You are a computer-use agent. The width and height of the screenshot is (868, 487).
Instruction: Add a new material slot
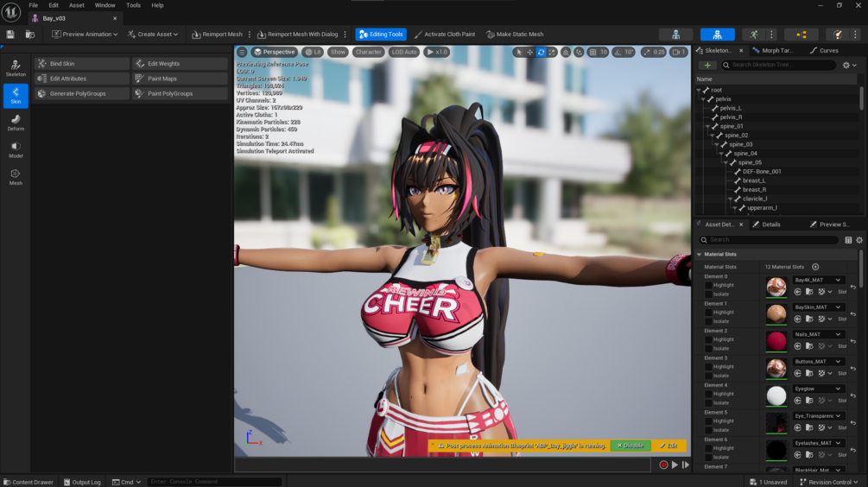815,267
